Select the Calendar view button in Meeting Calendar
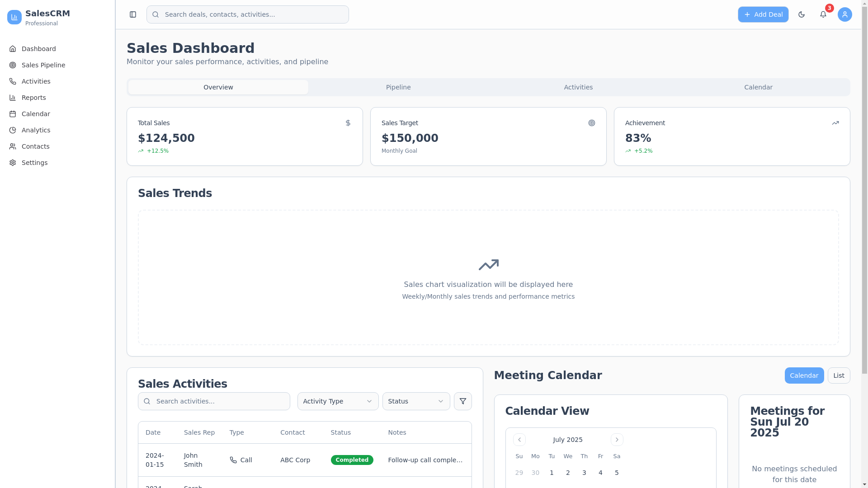Screen dimensions: 868x488 pyautogui.click(x=804, y=375)
